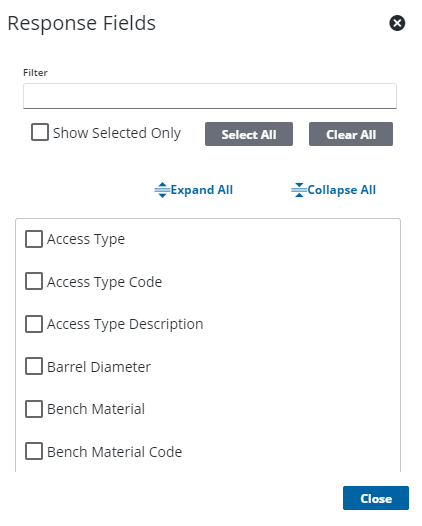
Task: Click the Bench Material Code label text
Action: [x=114, y=452]
